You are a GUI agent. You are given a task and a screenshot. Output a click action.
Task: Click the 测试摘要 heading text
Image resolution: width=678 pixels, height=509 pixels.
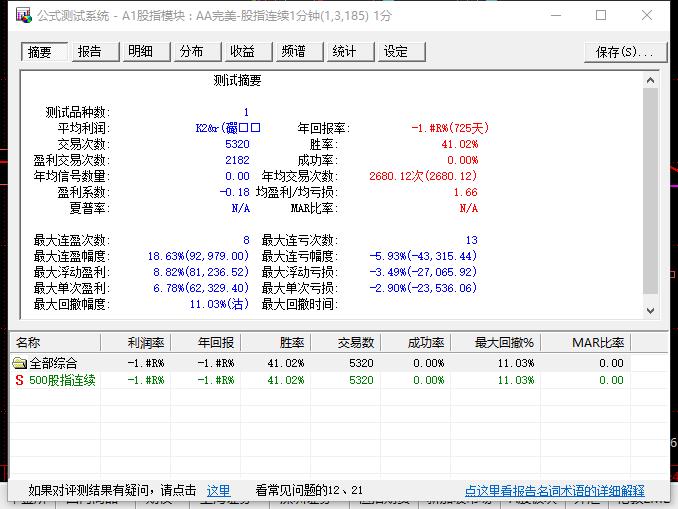pos(237,80)
